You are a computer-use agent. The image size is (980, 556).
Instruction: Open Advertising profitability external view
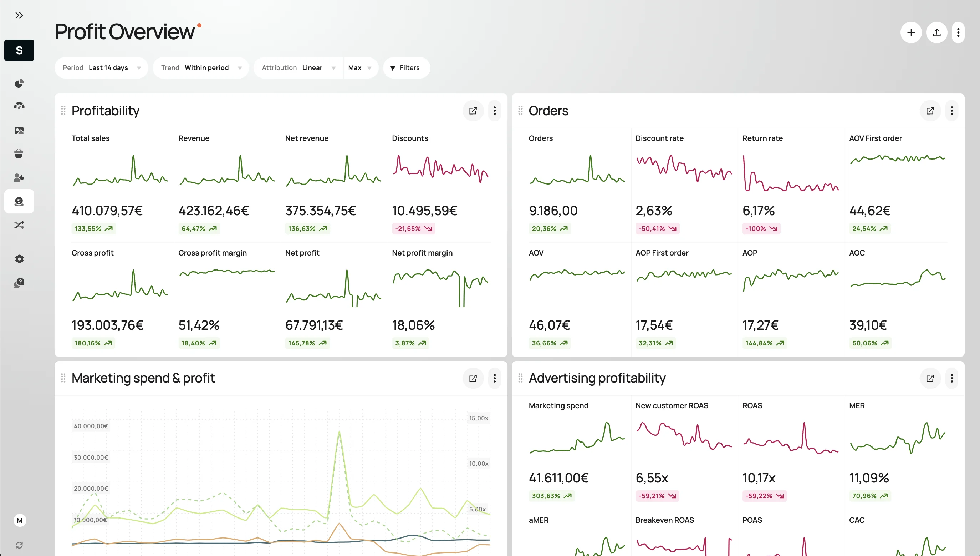tap(930, 378)
